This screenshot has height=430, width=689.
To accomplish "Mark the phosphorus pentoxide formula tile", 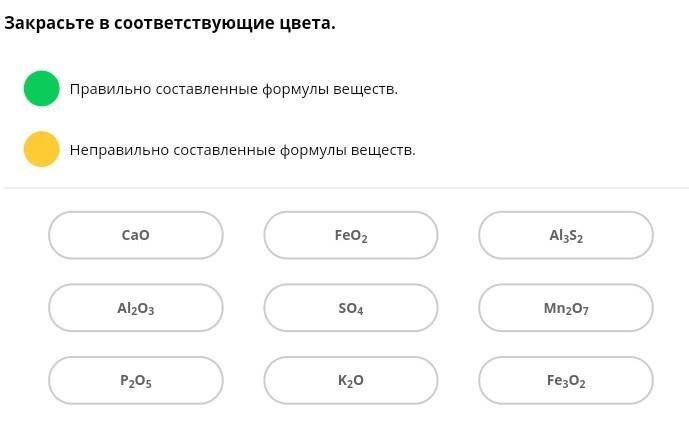I will pos(136,381).
